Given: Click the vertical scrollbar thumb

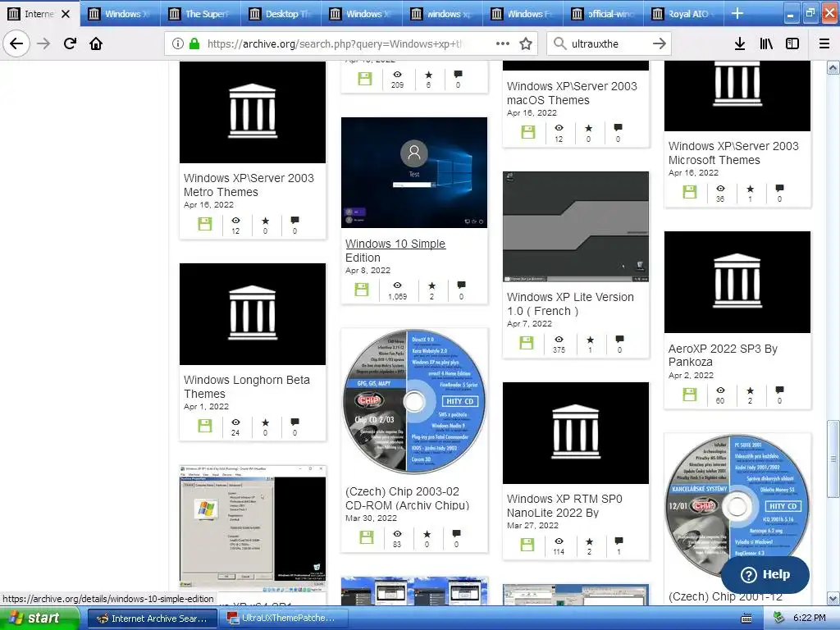Looking at the screenshot, I should [833, 459].
